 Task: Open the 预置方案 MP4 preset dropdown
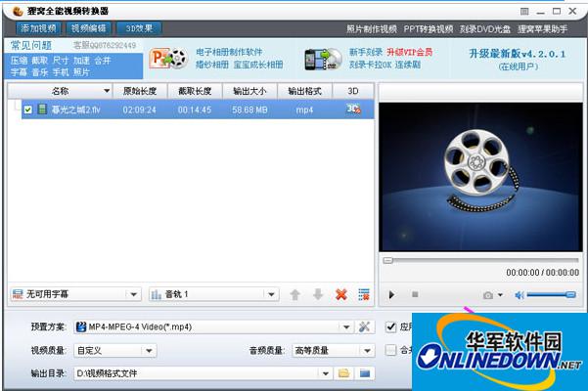[x=214, y=326]
